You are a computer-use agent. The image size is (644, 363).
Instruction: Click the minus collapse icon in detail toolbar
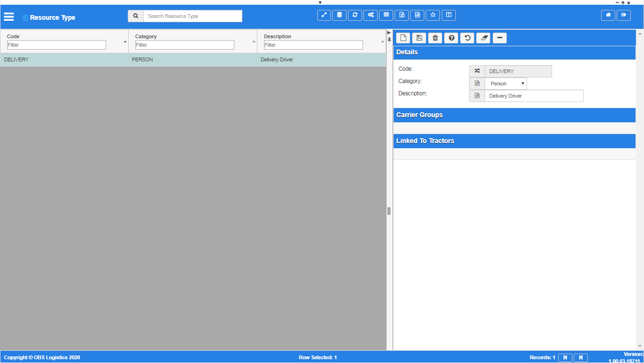pos(500,38)
